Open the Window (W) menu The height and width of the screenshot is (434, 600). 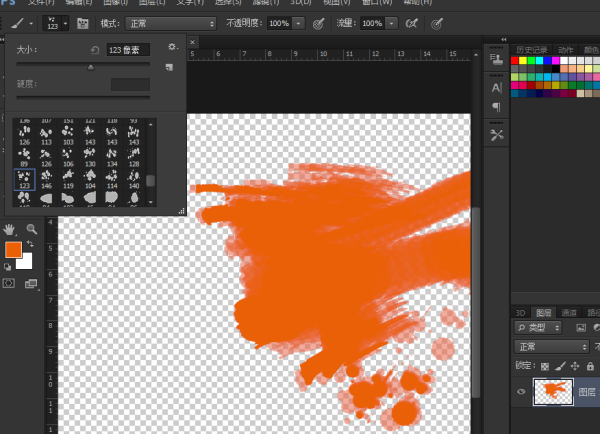(377, 2)
